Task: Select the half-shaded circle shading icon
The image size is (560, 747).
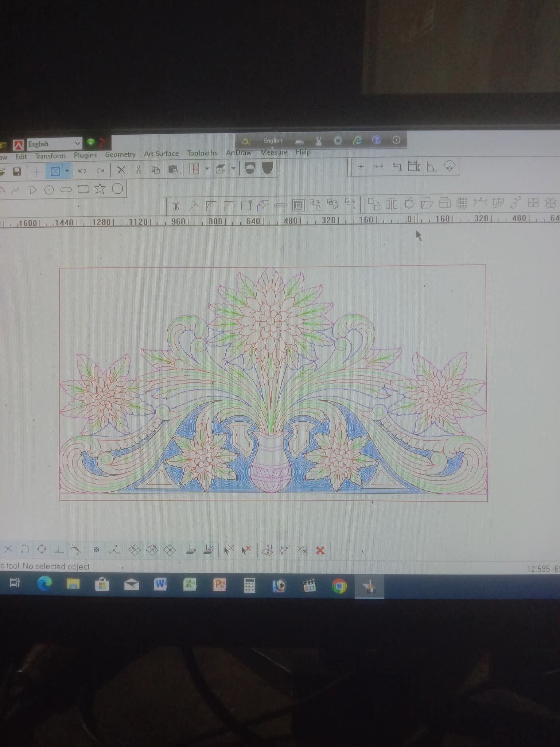Action: click(250, 169)
